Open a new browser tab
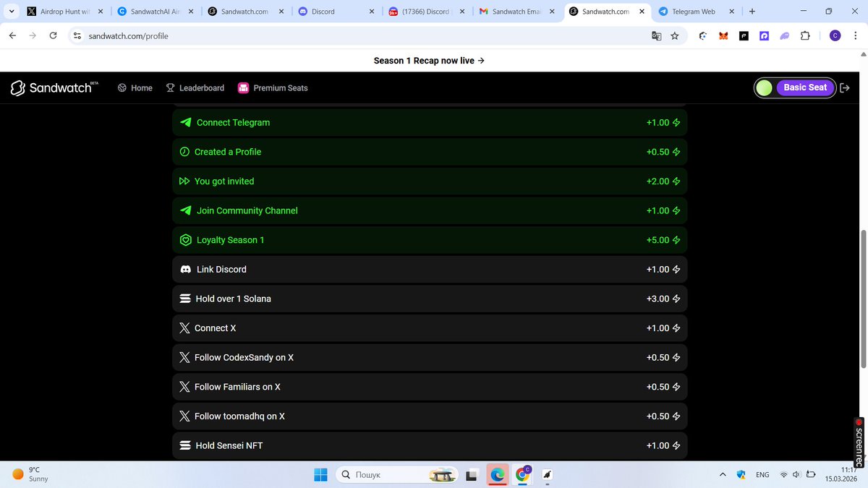Screen dimensions: 868x488 coord(752,12)
